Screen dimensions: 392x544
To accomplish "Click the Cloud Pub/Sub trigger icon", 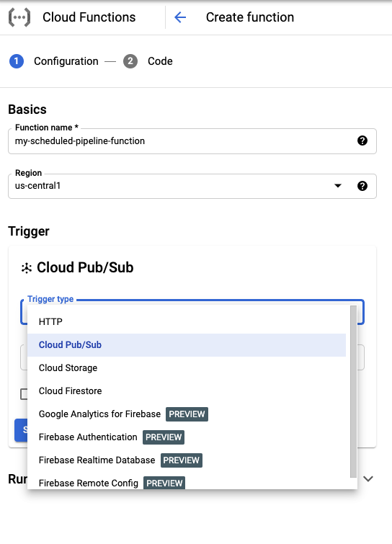I will click(27, 268).
